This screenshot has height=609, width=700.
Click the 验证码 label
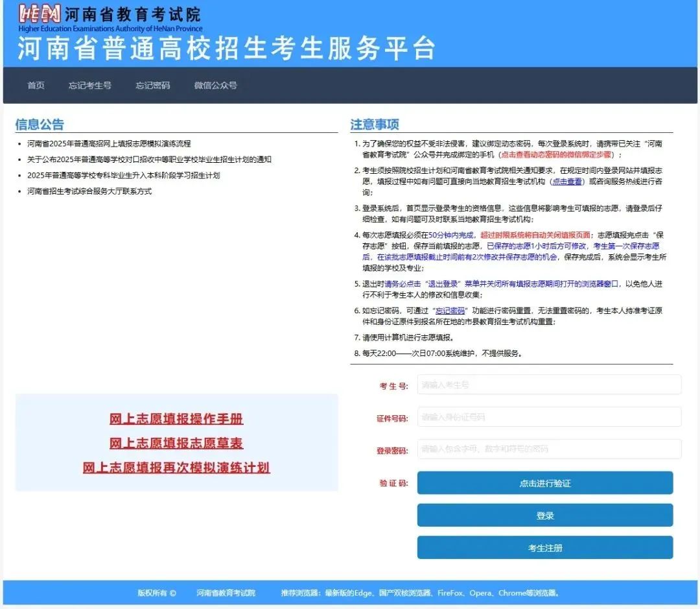[x=394, y=483]
